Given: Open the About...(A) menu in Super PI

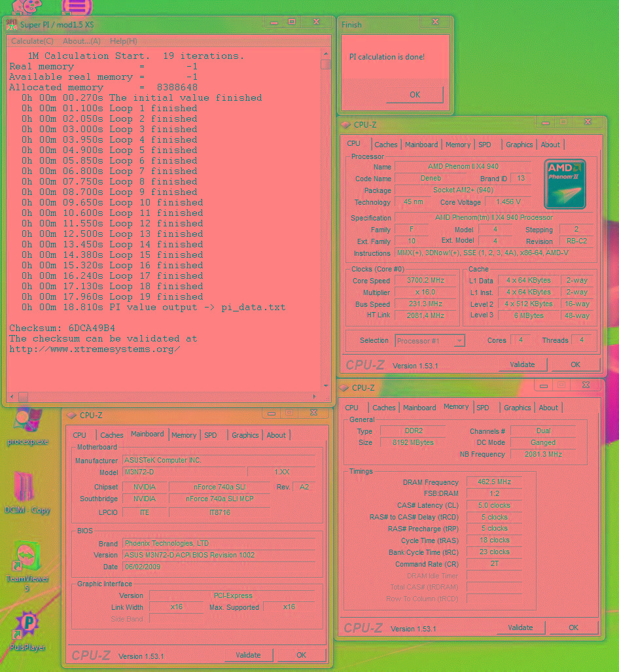Looking at the screenshot, I should [x=81, y=41].
